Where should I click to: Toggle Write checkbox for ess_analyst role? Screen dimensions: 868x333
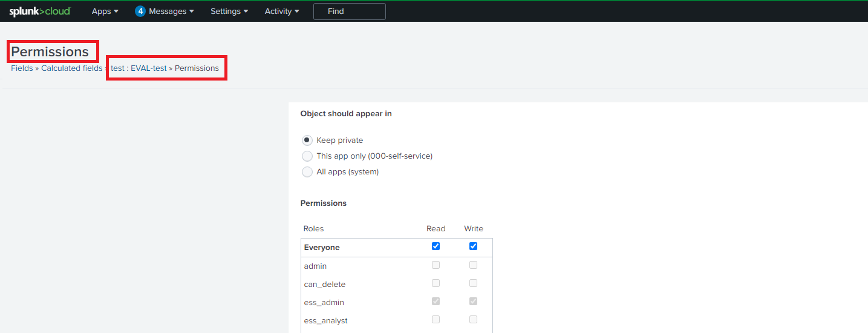474,320
